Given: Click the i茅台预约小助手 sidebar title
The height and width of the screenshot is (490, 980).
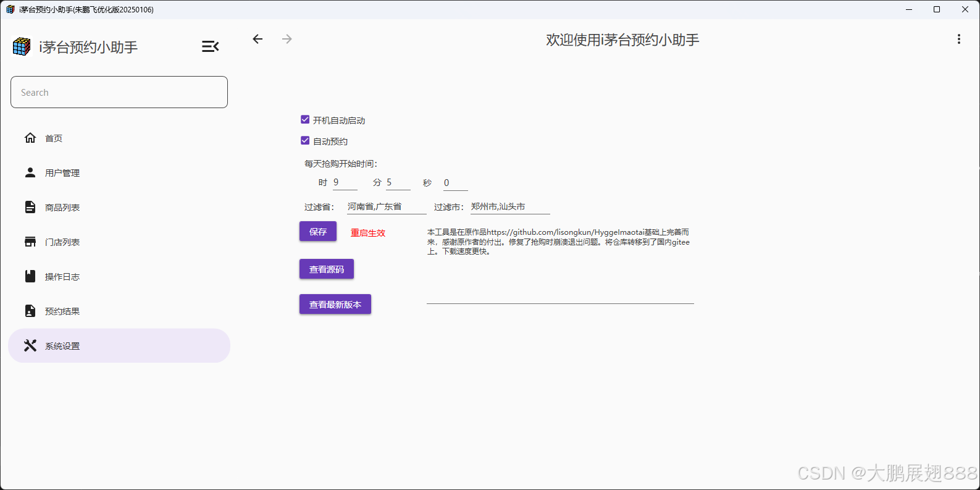Looking at the screenshot, I should coord(88,47).
